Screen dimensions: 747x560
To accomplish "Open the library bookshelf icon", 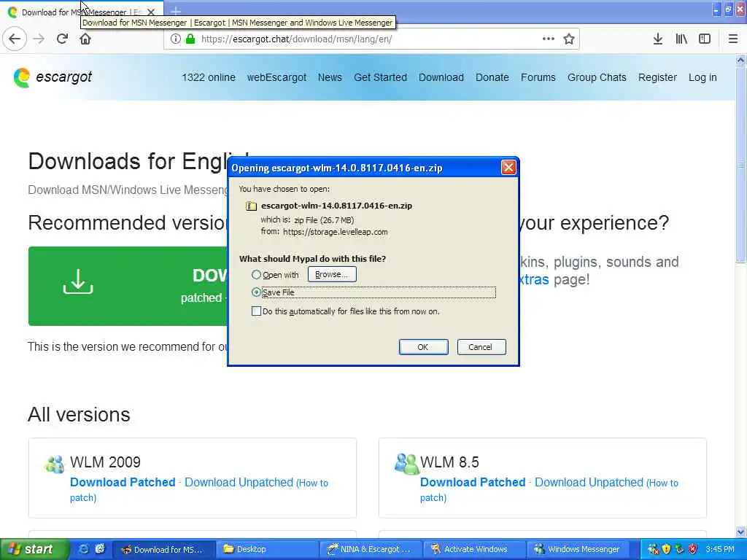I will click(681, 39).
